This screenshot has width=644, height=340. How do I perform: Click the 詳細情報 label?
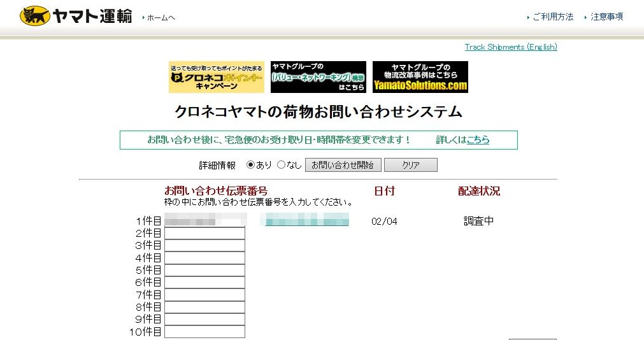pyautogui.click(x=217, y=165)
